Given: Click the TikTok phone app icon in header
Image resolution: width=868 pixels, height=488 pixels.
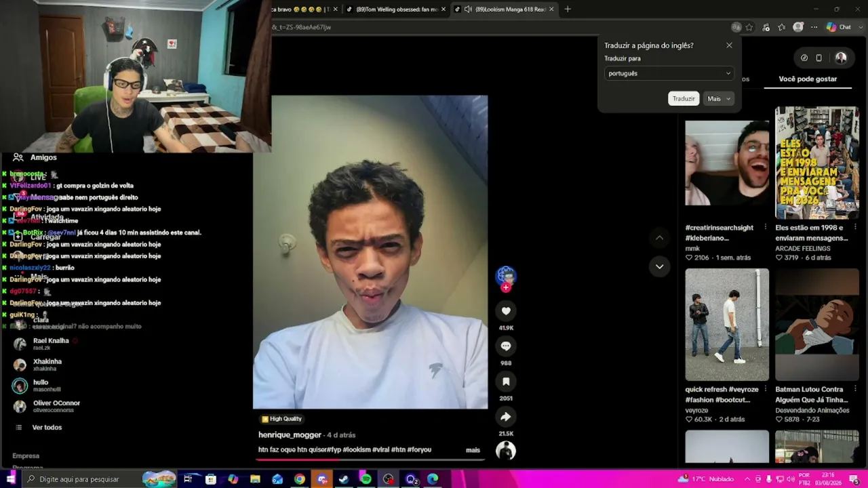Looking at the screenshot, I should [x=818, y=58].
